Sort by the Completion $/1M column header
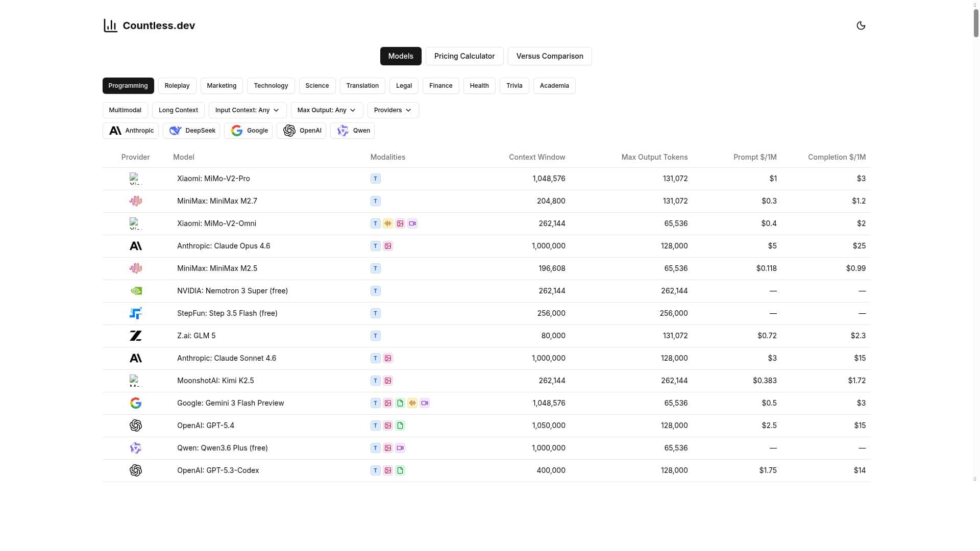 (837, 157)
